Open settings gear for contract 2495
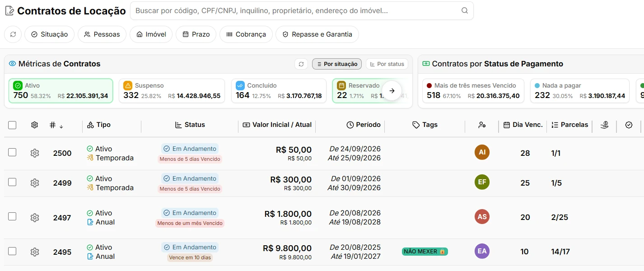Viewport: 644px width, 271px height. (35, 252)
